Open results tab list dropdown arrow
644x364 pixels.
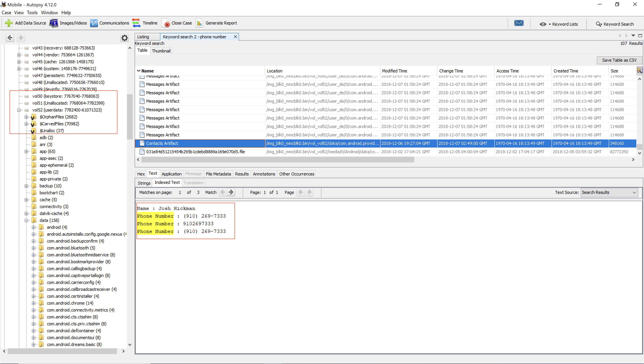[x=633, y=36]
